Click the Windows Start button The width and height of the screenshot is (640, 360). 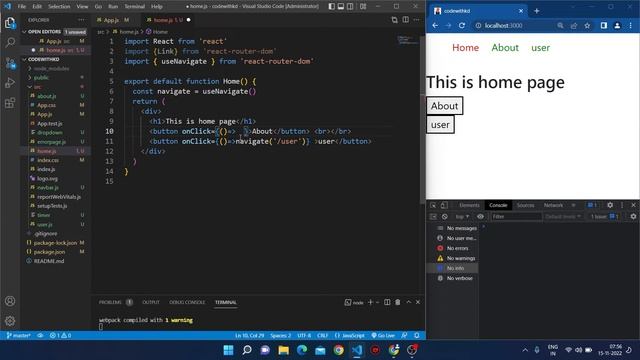229,350
